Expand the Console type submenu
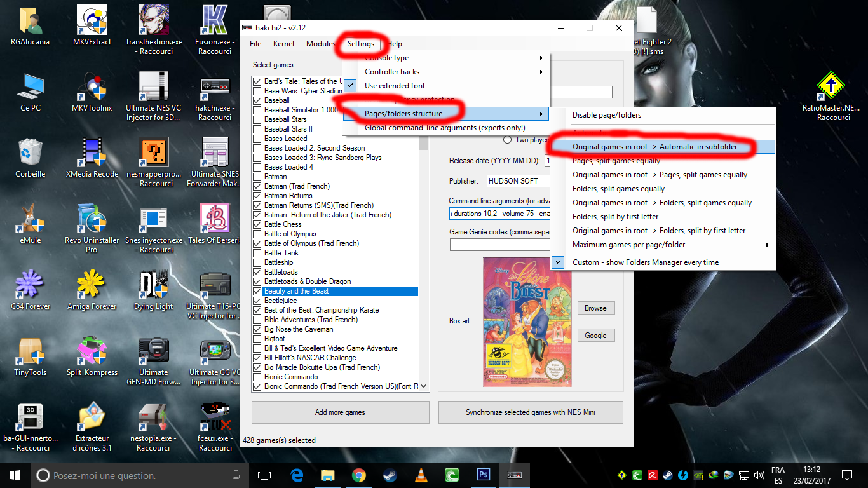 445,58
